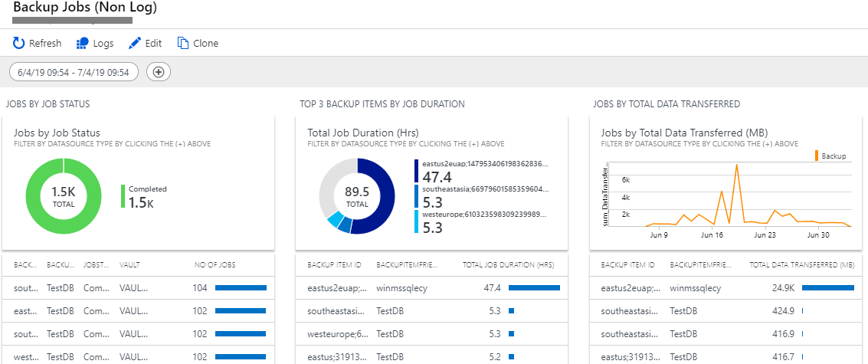The height and width of the screenshot is (364, 868).
Task: Click the tallest orange peak on line chart
Action: (737, 165)
